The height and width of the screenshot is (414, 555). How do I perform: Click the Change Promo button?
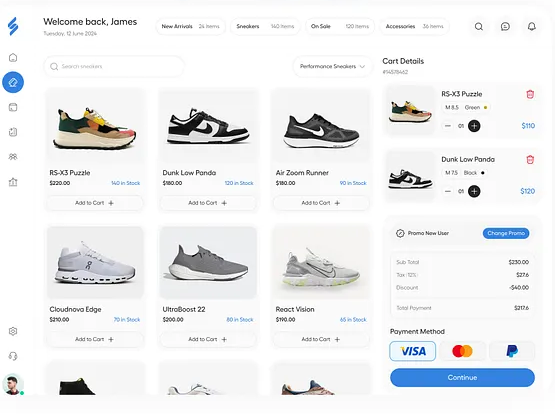pyautogui.click(x=506, y=233)
